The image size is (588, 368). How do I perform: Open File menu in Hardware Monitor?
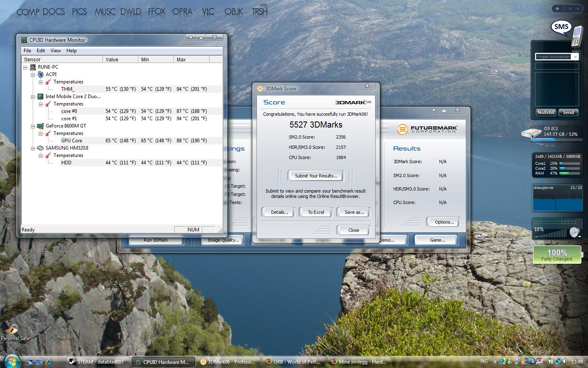tap(27, 51)
